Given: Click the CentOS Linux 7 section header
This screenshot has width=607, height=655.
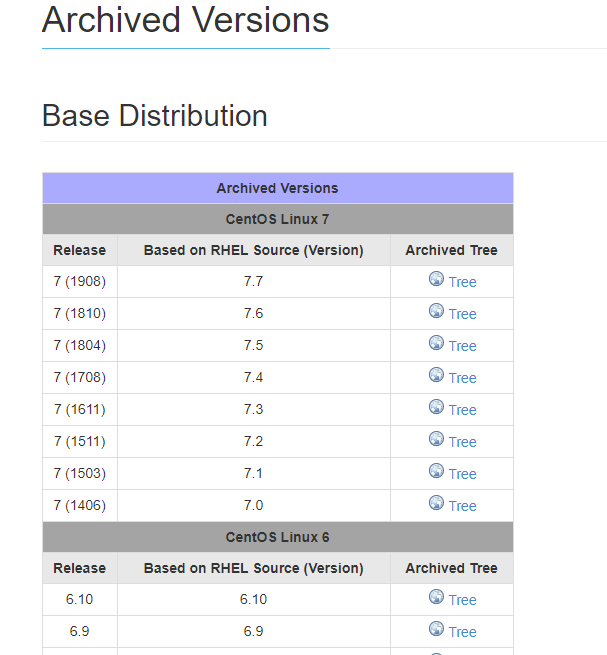Looking at the screenshot, I should tap(278, 219).
